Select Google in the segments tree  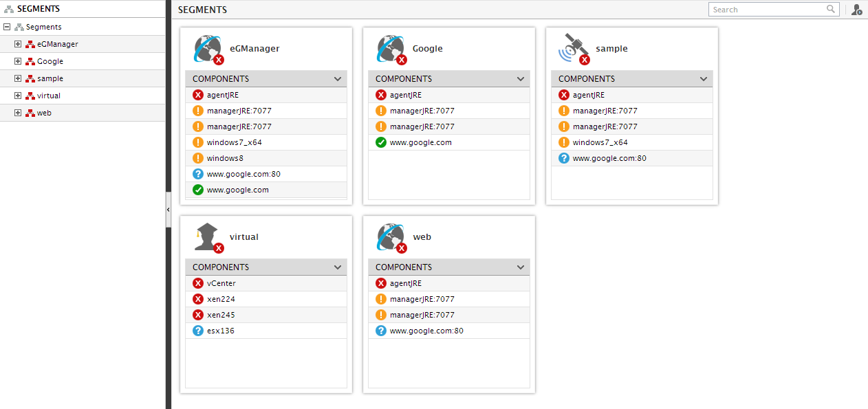50,61
